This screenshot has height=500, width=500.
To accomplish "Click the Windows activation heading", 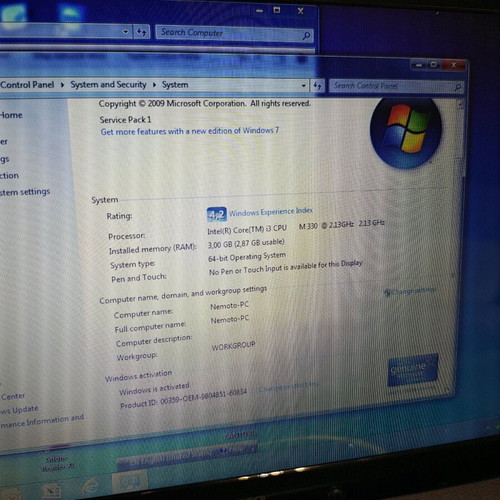I will [138, 376].
